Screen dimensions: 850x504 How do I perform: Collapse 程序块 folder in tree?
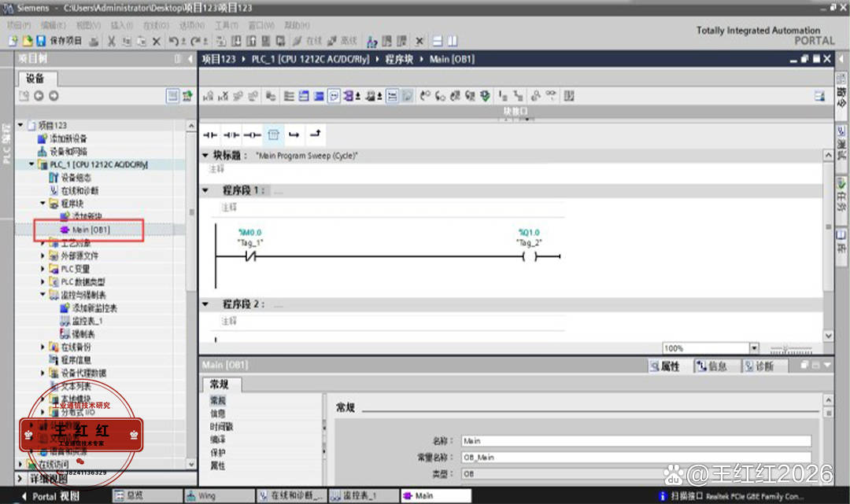pyautogui.click(x=42, y=203)
